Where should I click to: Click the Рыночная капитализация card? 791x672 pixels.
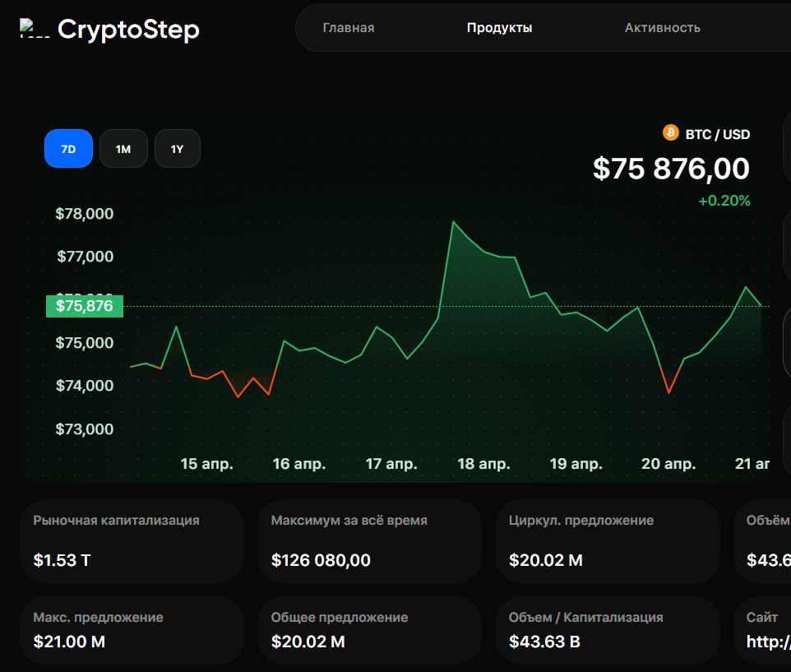point(132,541)
